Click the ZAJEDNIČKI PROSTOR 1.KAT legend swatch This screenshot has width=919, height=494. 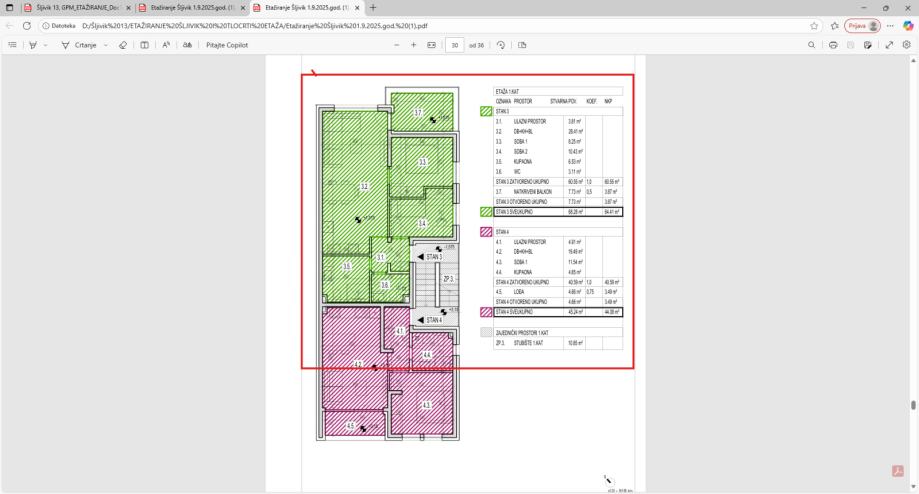pos(486,332)
